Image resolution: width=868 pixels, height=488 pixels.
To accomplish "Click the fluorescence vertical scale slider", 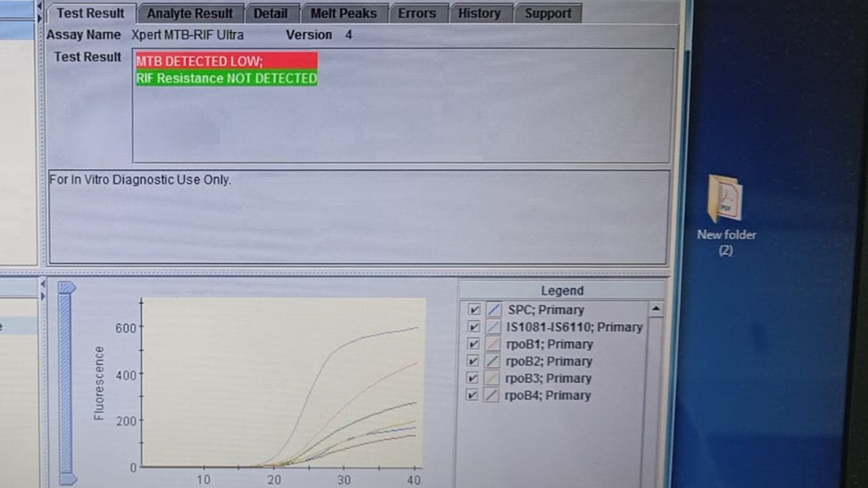I will pyautogui.click(x=66, y=384).
